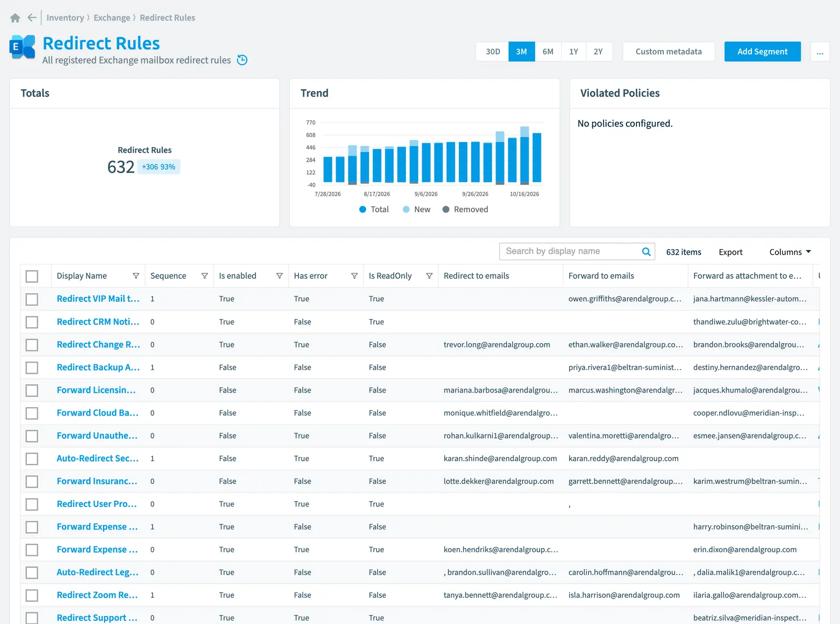This screenshot has width=840, height=624.
Task: Open the Has error column filter
Action: click(x=354, y=276)
